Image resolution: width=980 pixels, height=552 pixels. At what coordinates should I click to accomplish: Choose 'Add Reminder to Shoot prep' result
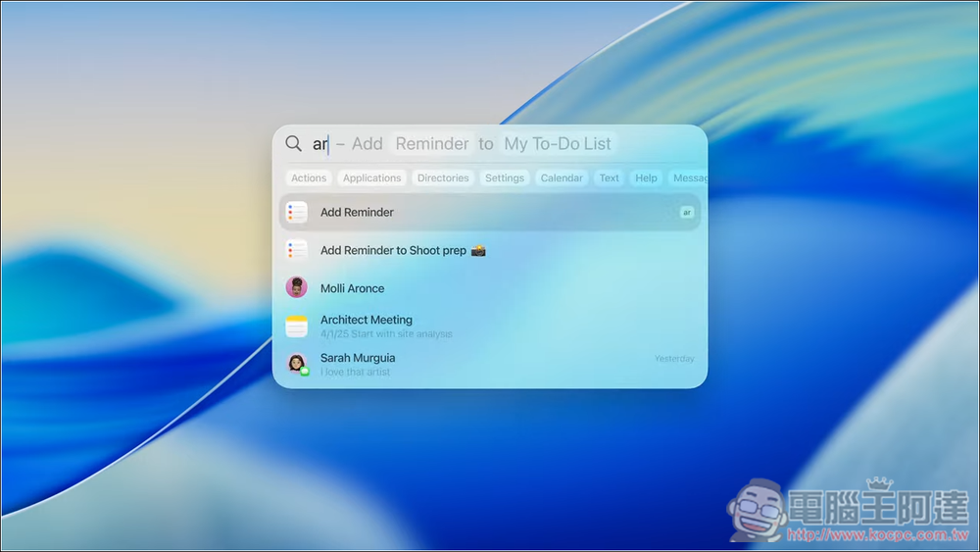pyautogui.click(x=490, y=250)
